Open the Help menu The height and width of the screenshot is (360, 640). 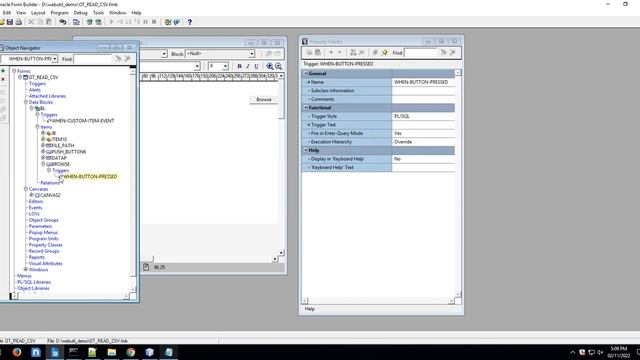[x=136, y=13]
